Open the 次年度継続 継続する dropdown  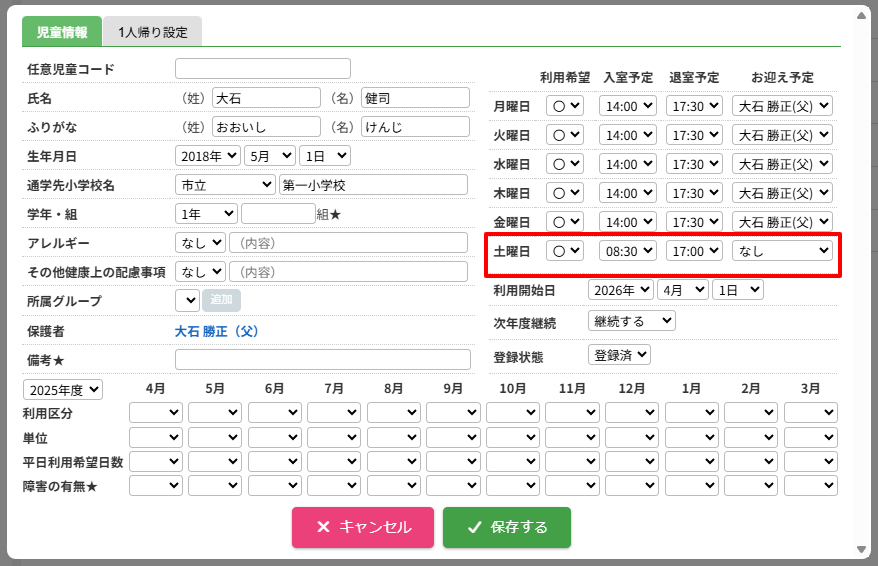[632, 321]
